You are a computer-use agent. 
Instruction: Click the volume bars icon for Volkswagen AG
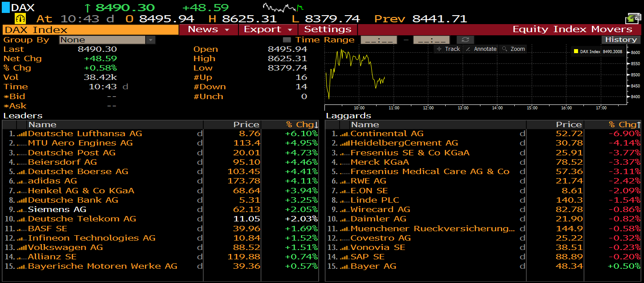tap(22, 248)
